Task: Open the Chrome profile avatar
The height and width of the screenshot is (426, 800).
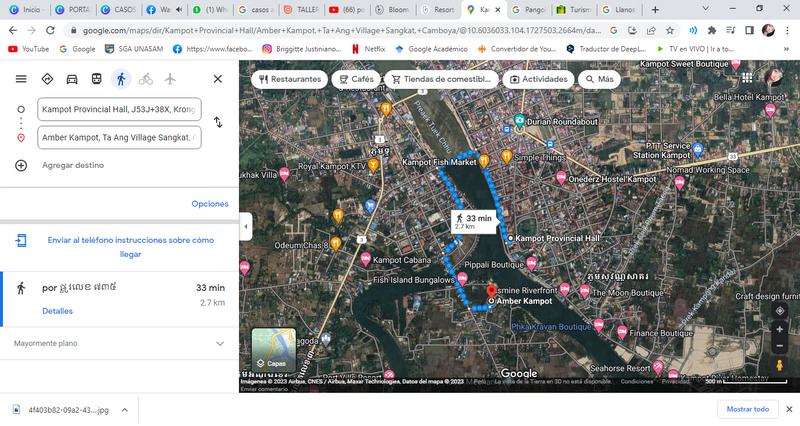Action: 768,31
